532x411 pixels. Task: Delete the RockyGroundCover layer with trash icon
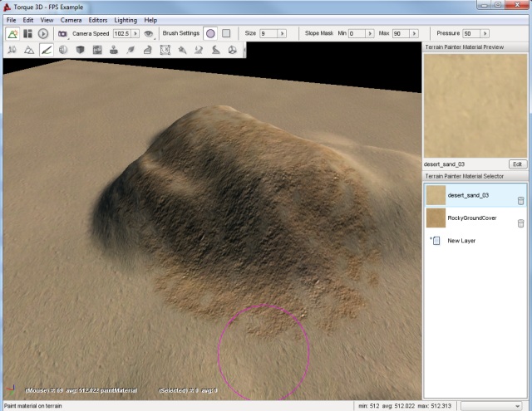tap(520, 223)
